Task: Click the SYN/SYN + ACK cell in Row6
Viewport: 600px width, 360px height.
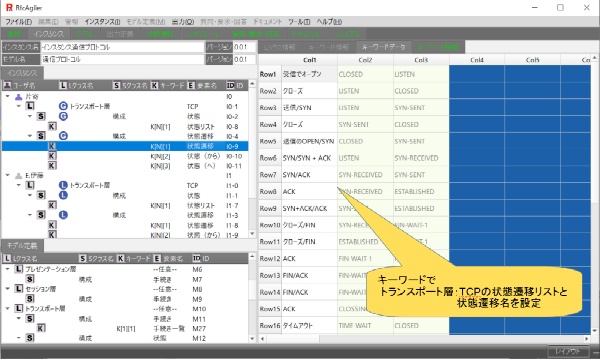Action: [310, 158]
